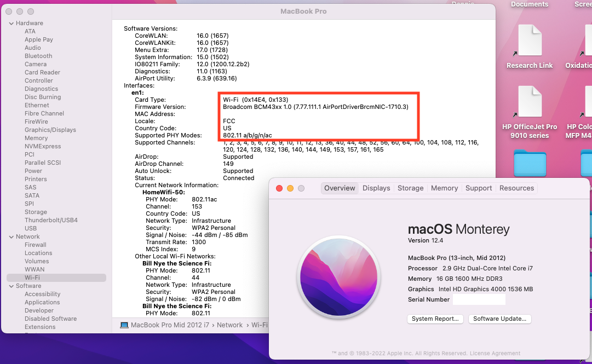Select Applications under Software
This screenshot has width=592, height=364.
coord(42,303)
